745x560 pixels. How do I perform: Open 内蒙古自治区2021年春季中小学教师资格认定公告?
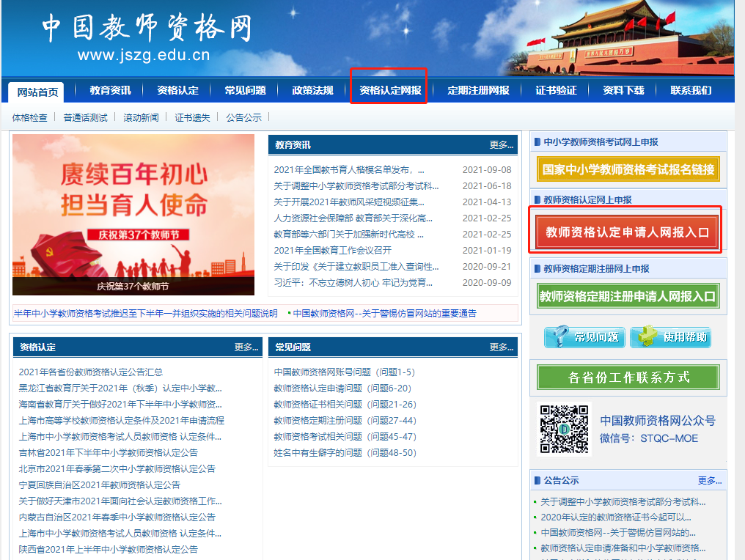coord(117,517)
